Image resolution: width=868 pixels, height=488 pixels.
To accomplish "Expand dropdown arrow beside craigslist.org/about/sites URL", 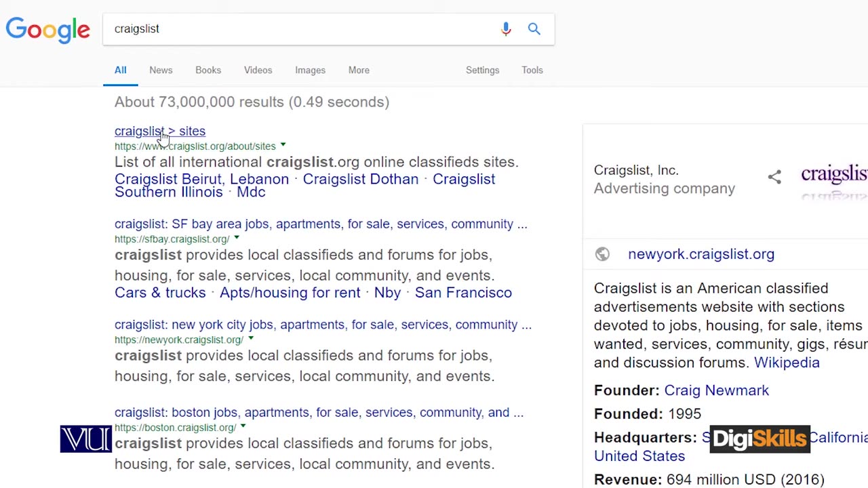I will [x=283, y=145].
